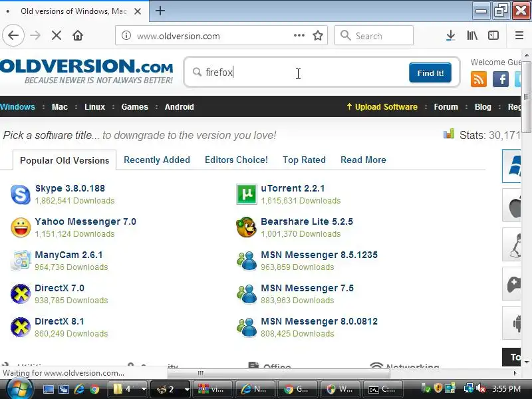The height and width of the screenshot is (399, 532).
Task: Bookmark this page with the star
Action: click(318, 35)
